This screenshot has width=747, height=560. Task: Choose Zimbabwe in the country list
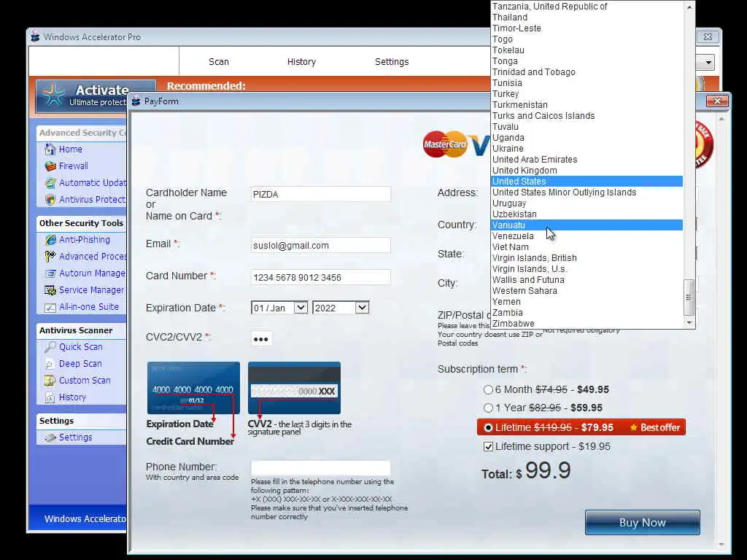587,324
